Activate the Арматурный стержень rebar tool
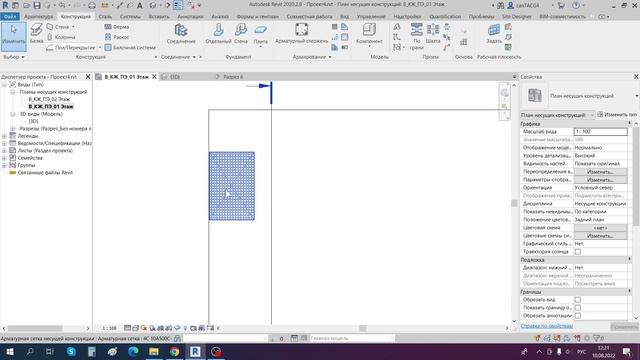The height and width of the screenshot is (360, 640). tap(301, 33)
